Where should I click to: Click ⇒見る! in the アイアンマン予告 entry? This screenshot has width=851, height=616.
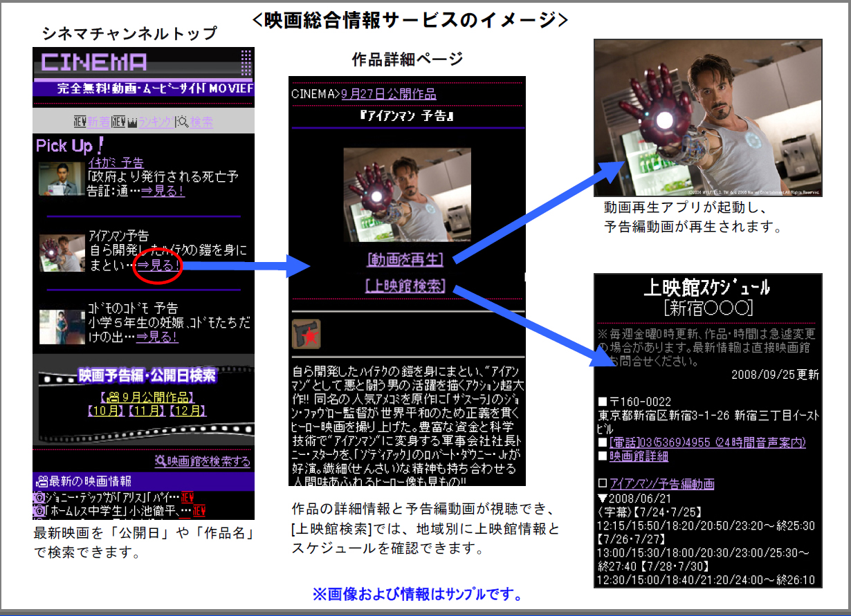tap(158, 265)
